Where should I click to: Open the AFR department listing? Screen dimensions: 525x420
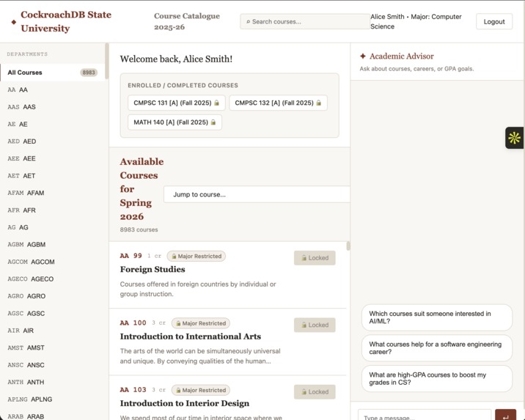click(53, 210)
